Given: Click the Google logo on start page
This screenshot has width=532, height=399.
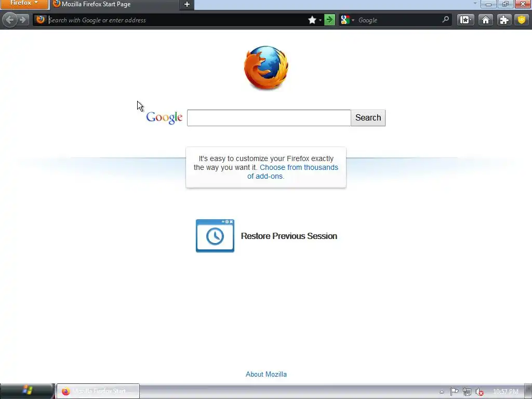Looking at the screenshot, I should (164, 117).
